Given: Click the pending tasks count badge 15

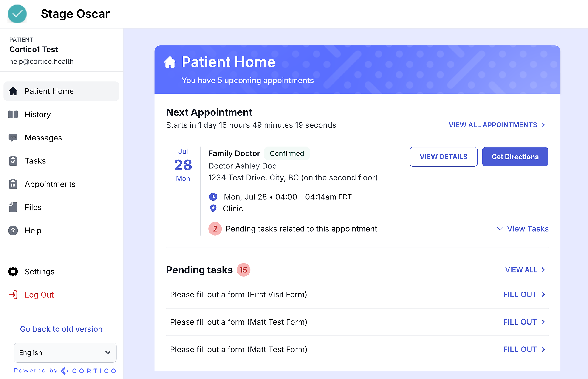Looking at the screenshot, I should (243, 270).
